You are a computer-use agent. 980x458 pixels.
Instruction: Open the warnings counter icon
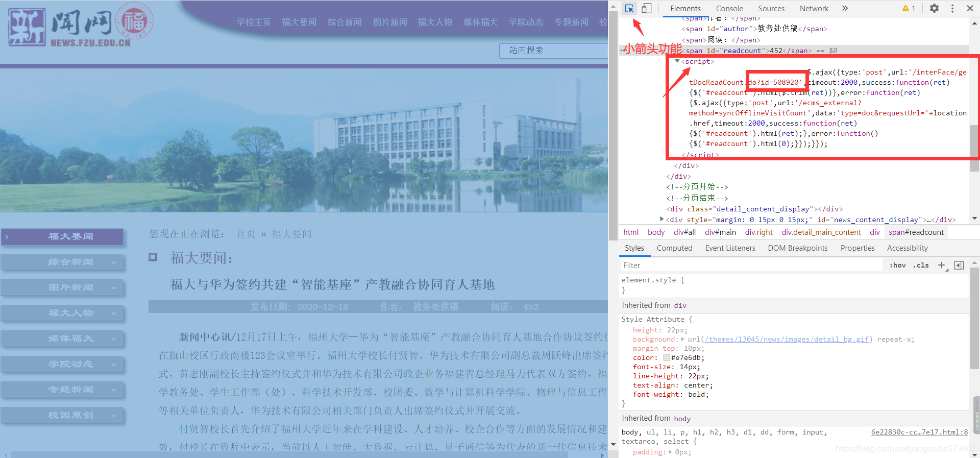click(909, 8)
